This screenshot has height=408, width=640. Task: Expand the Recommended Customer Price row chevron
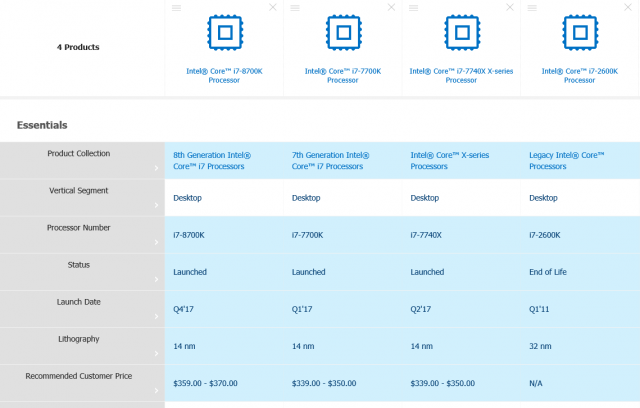(156, 391)
